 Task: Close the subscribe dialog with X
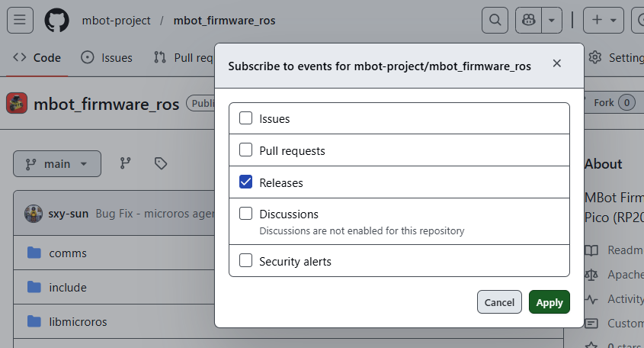coord(557,63)
